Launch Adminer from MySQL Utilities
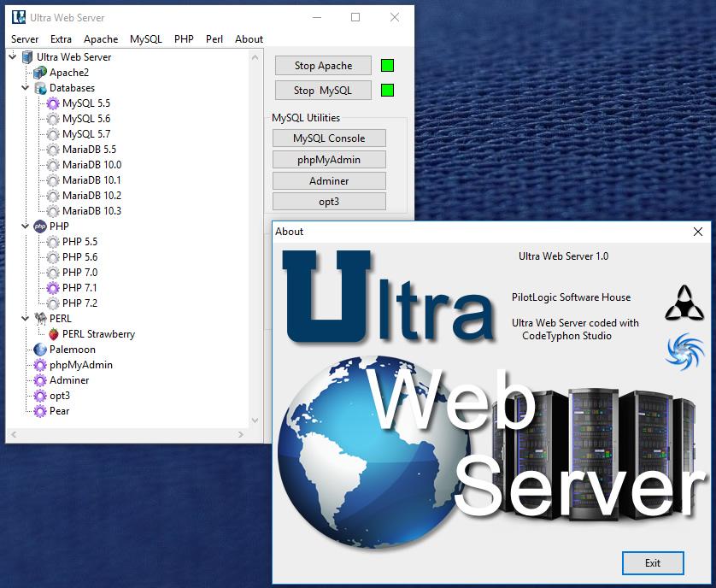 329,181
